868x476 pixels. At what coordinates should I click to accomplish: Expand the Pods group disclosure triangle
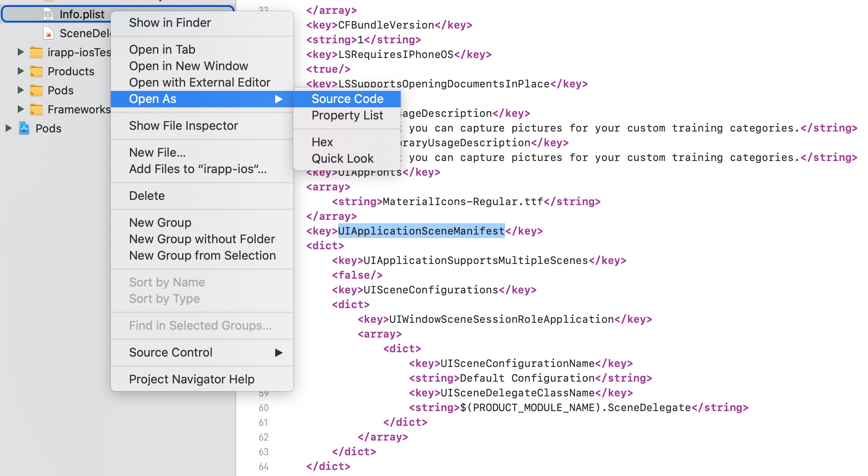[20, 90]
